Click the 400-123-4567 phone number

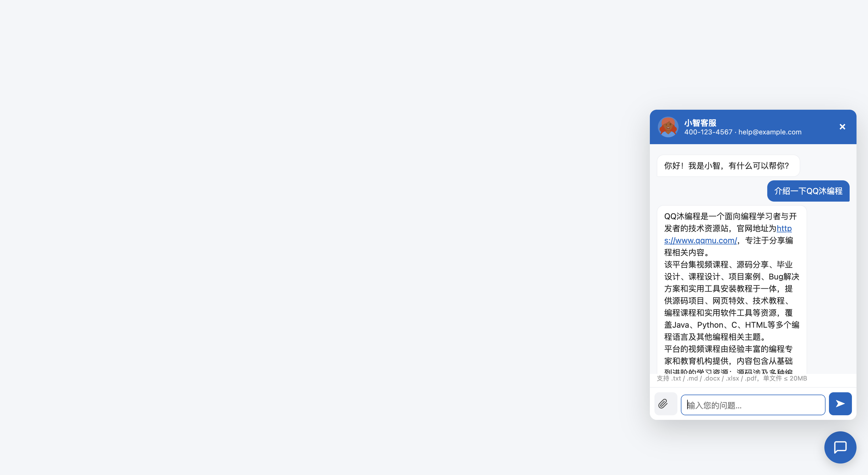(708, 132)
